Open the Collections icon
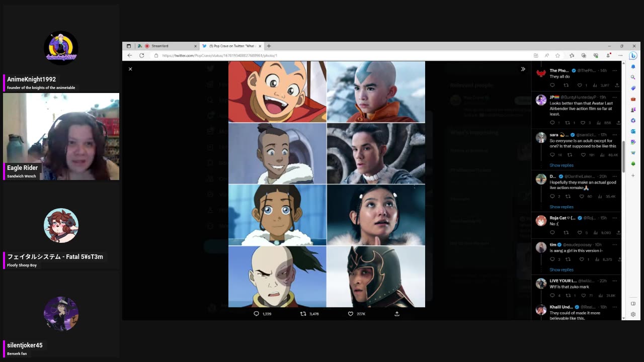The height and width of the screenshot is (362, 644). (584, 55)
